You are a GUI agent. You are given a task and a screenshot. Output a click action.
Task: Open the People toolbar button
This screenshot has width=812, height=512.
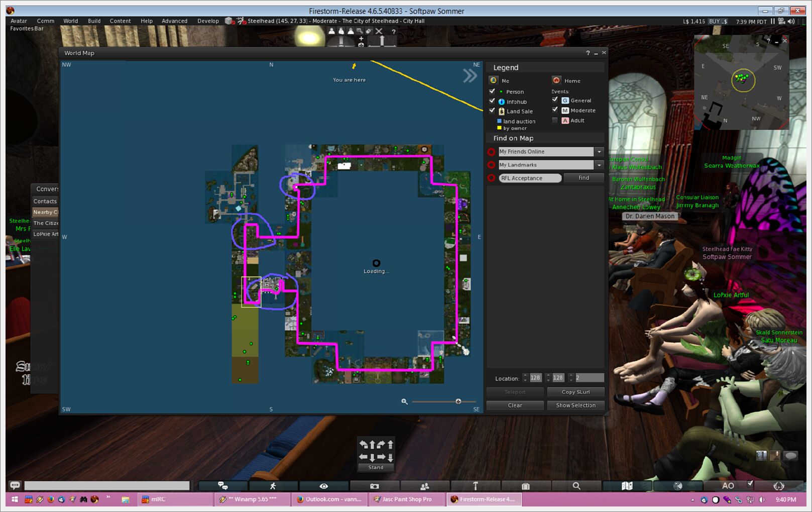(425, 486)
